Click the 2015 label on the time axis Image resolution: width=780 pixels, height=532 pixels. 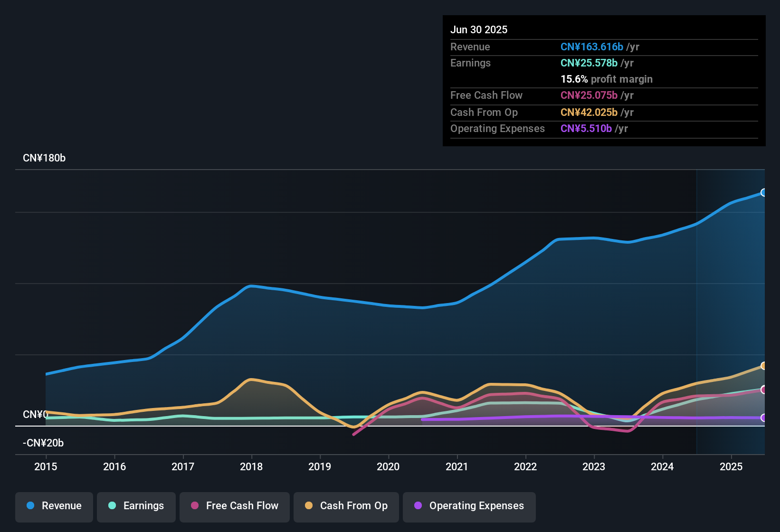point(46,467)
